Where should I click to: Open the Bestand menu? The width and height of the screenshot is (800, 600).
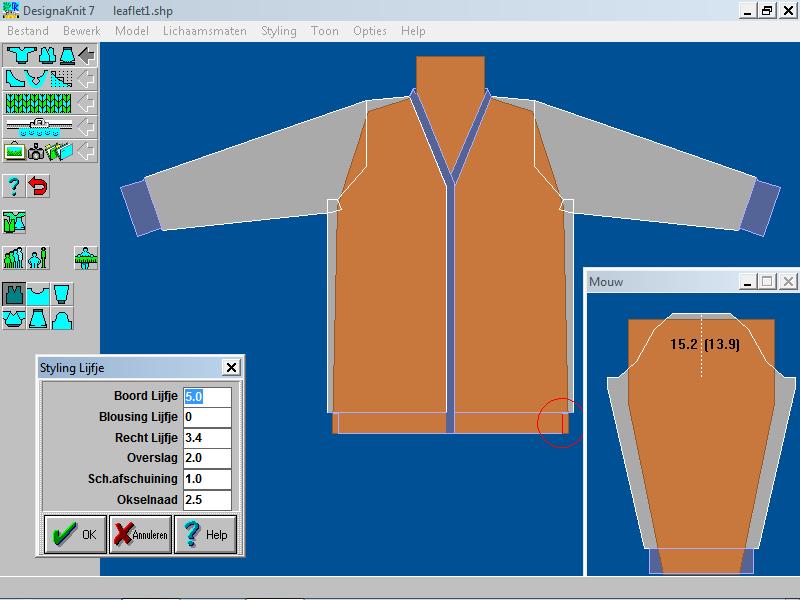28,31
